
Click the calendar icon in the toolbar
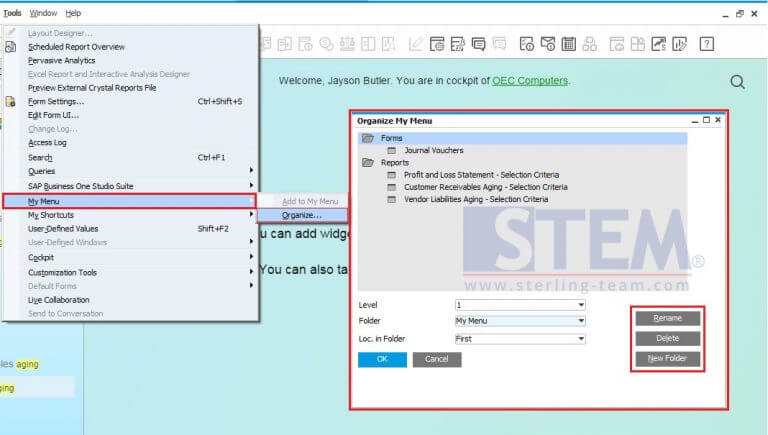(x=569, y=44)
